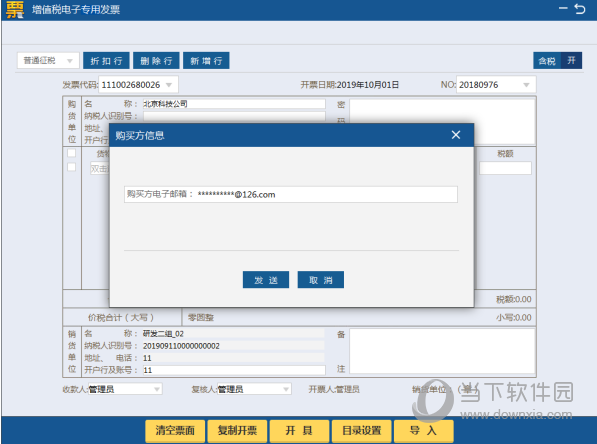Click 取消 in the buyer info dialog
The height and width of the screenshot is (444, 597).
coord(321,280)
